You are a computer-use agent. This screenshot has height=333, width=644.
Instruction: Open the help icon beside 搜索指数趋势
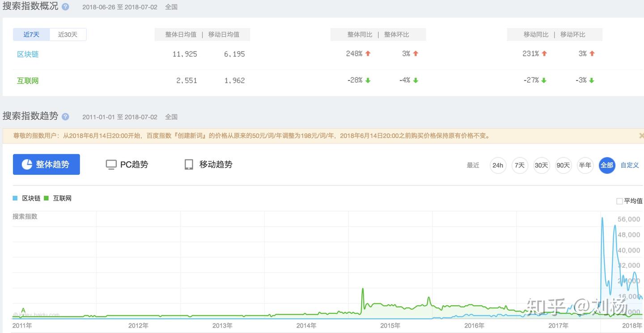click(65, 116)
